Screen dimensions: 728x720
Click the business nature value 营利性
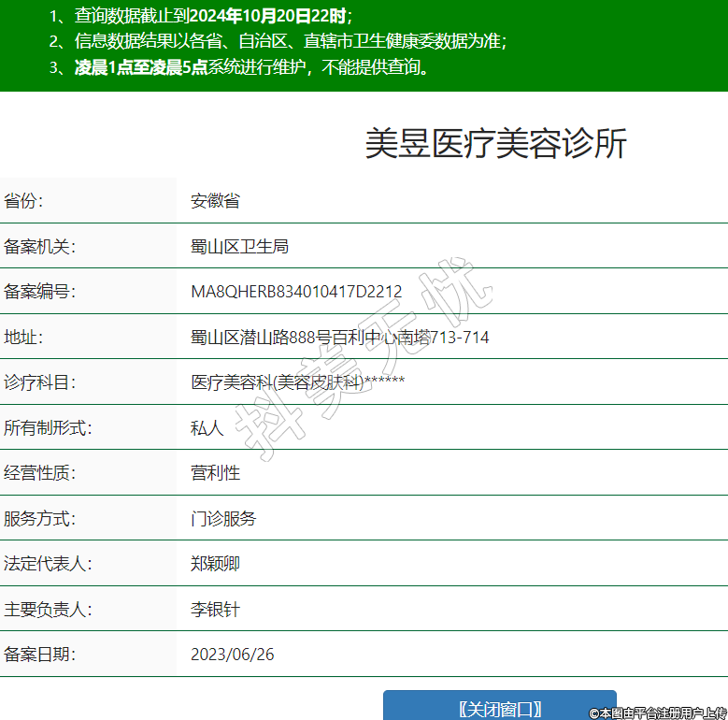(x=215, y=473)
